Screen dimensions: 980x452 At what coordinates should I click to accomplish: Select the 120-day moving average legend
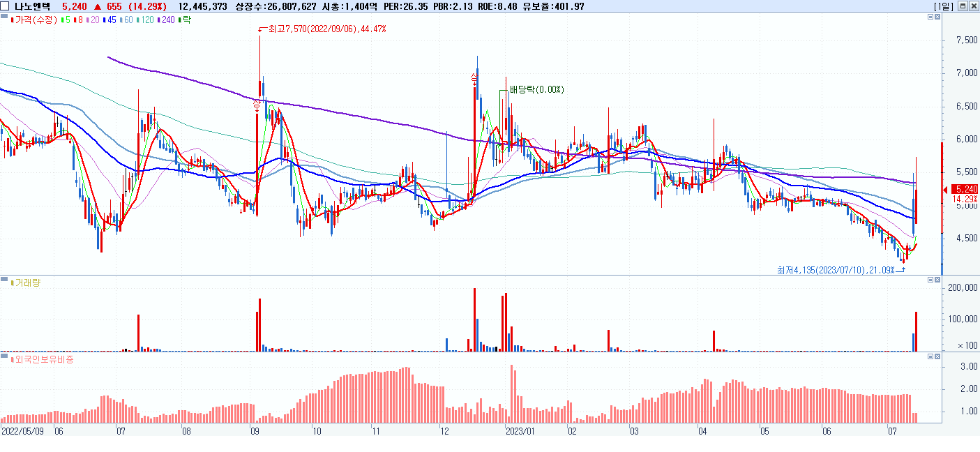tap(145, 20)
